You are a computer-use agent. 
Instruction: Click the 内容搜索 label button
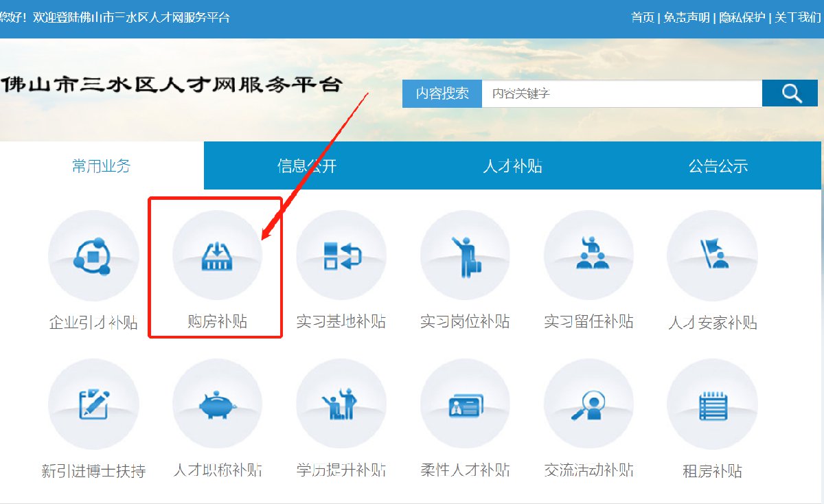pyautogui.click(x=442, y=93)
